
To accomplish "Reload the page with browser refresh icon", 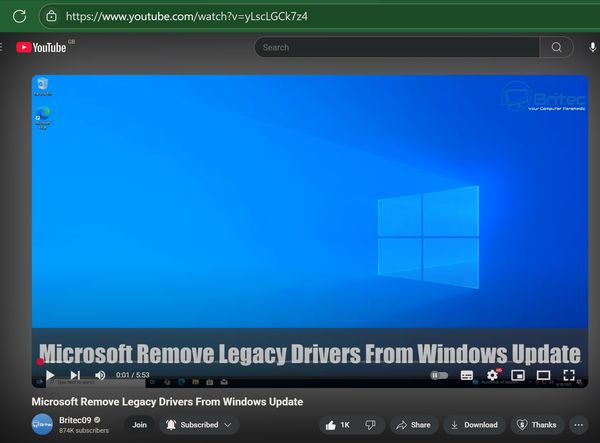I will click(19, 16).
